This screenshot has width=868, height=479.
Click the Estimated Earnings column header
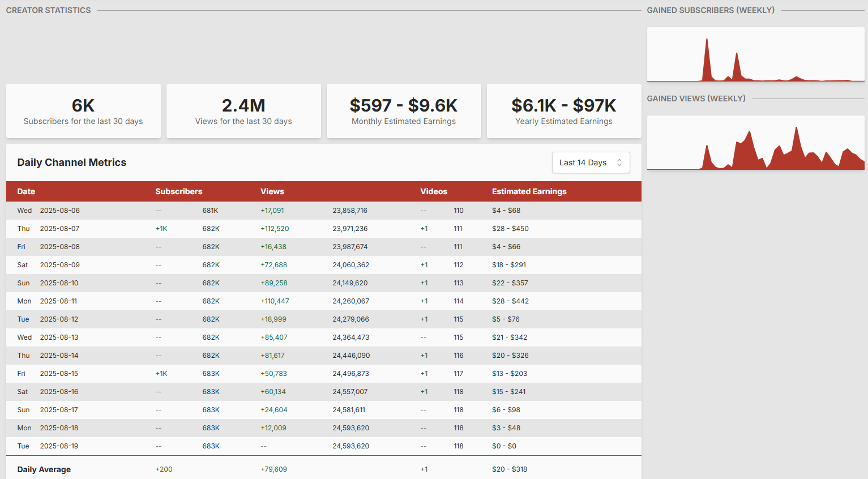coord(529,191)
